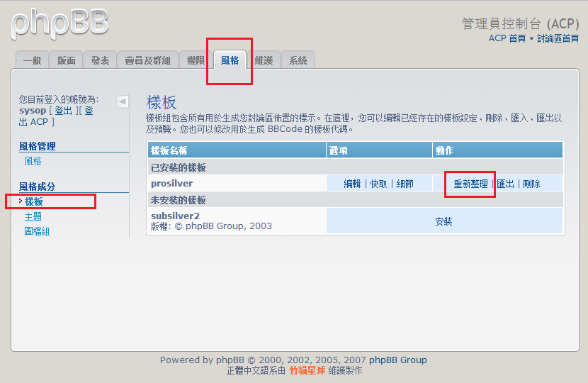Click 安裝 for subsilver2
Image resolution: width=588 pixels, height=383 pixels.
click(443, 221)
